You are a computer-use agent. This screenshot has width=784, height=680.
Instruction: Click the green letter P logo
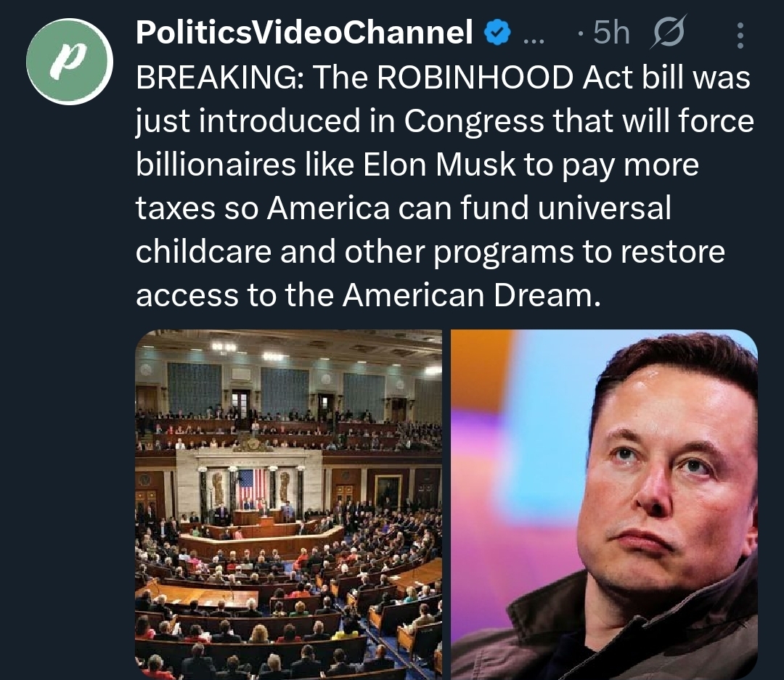pyautogui.click(x=70, y=61)
